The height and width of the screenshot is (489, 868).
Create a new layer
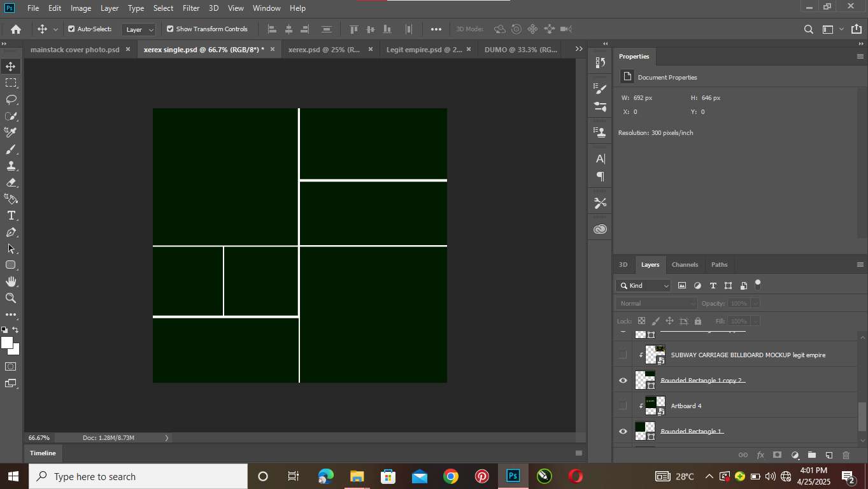point(829,455)
